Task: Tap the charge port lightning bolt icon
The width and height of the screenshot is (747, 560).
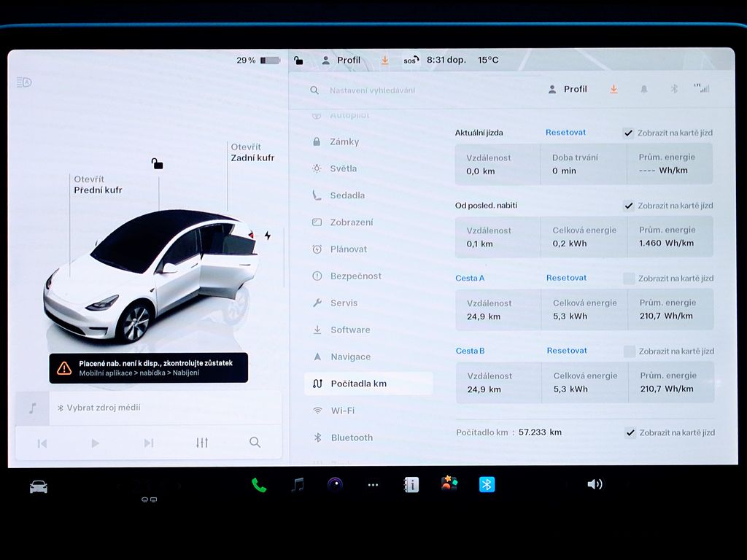Action: tap(268, 236)
